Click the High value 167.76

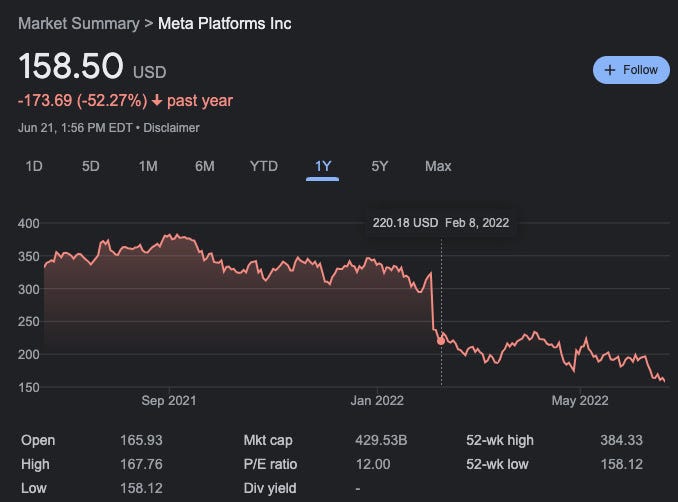pyautogui.click(x=141, y=464)
